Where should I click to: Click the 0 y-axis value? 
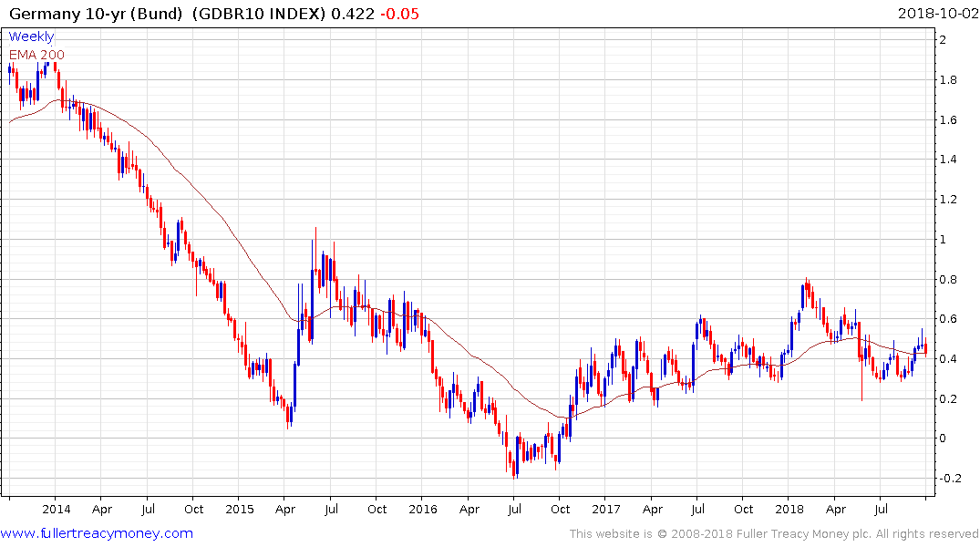tap(944, 439)
